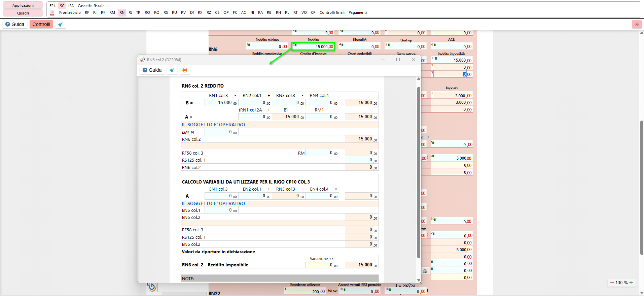The width and height of the screenshot is (644, 296).
Task: Open Guida inside the RN6 col.2 window
Action: 152,70
